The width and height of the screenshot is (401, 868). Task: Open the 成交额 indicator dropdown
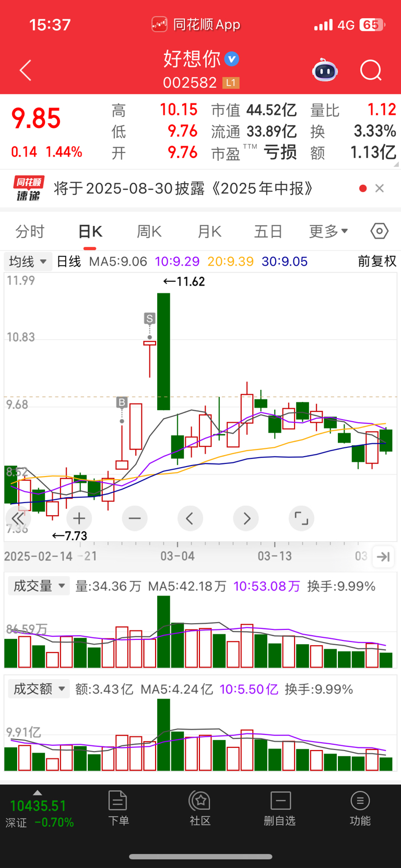coord(39,689)
